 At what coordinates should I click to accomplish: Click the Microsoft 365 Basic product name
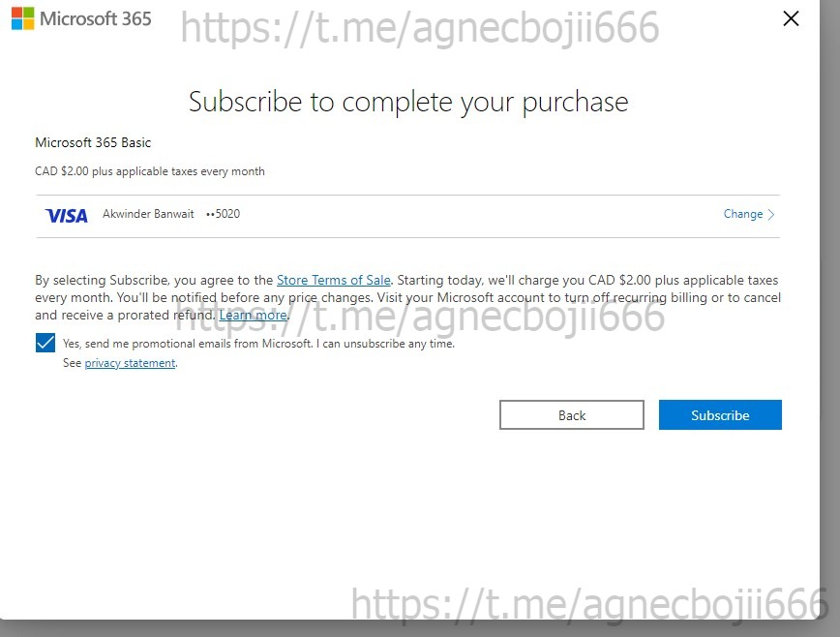[93, 142]
